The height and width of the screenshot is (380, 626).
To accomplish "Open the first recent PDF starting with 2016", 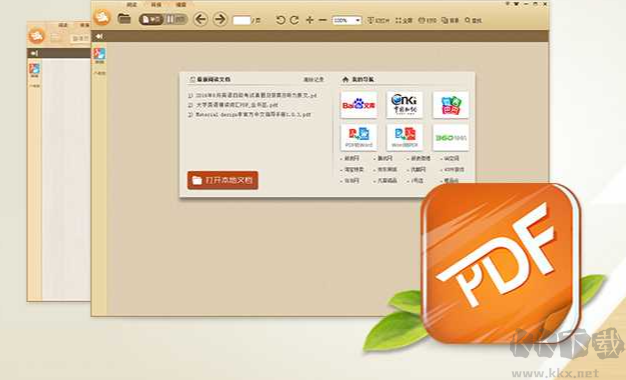I will click(x=252, y=95).
